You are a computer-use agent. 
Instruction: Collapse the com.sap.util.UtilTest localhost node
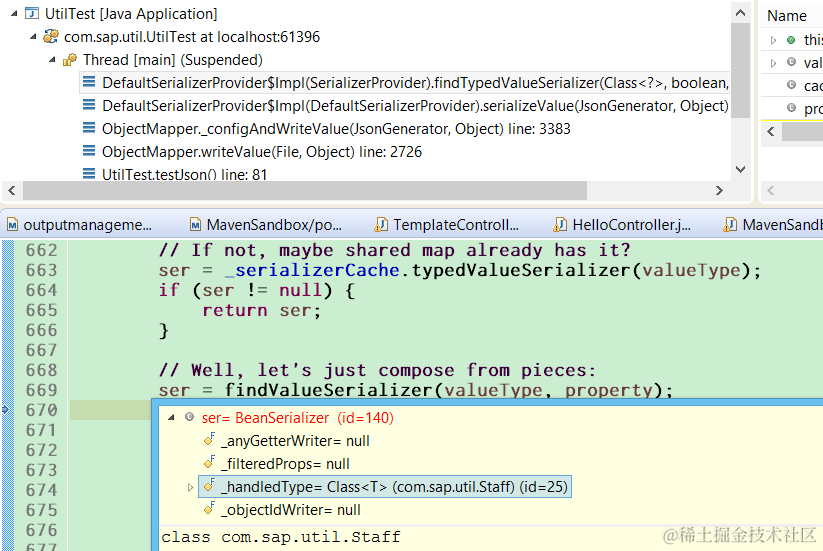pyautogui.click(x=33, y=37)
